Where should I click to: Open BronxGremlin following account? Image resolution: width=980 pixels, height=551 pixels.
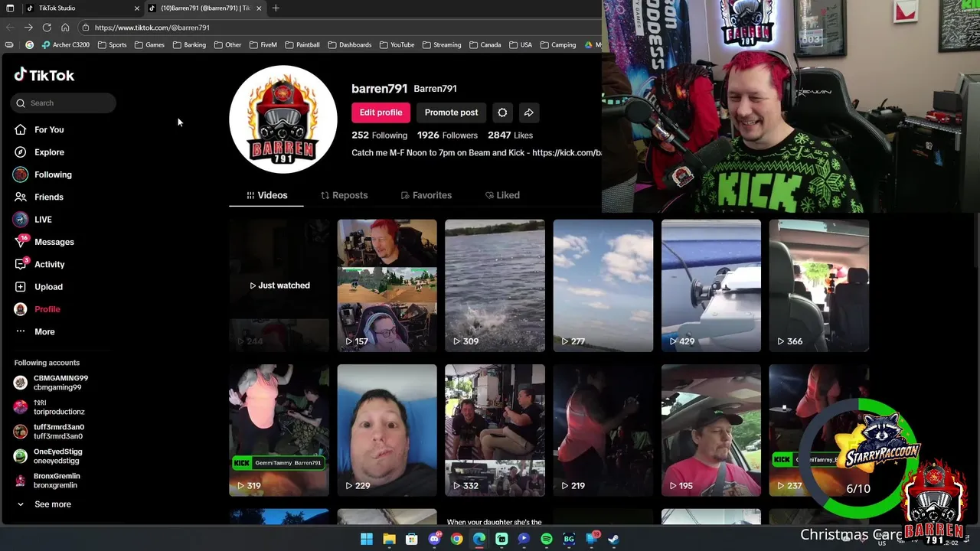[47, 481]
